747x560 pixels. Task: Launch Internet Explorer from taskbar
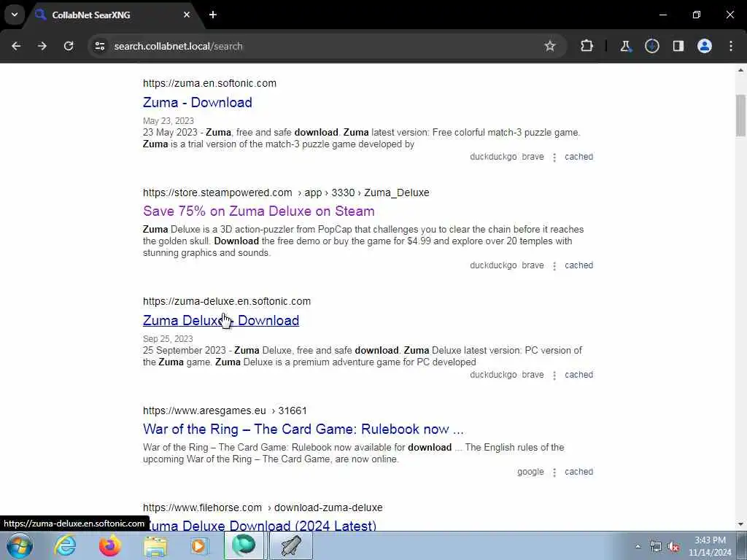click(x=65, y=545)
